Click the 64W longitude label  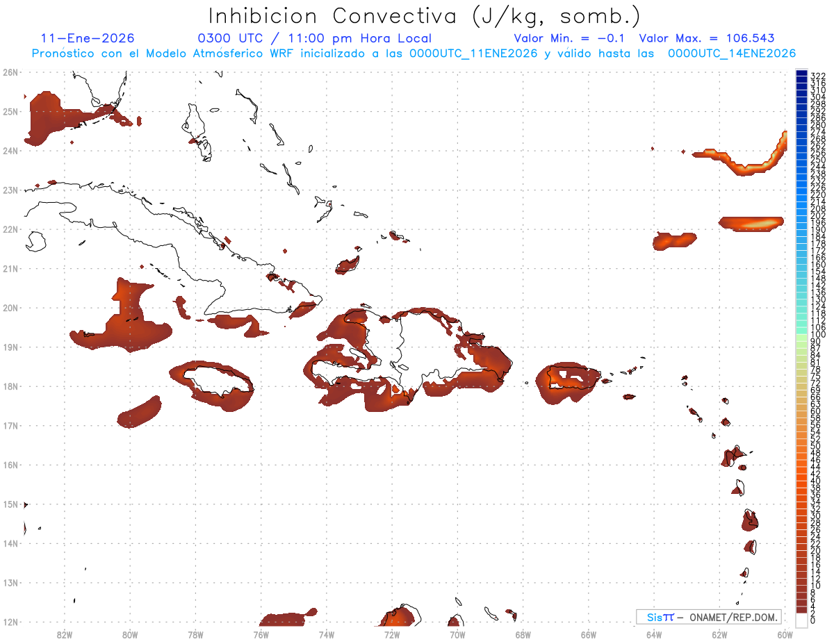tap(654, 634)
